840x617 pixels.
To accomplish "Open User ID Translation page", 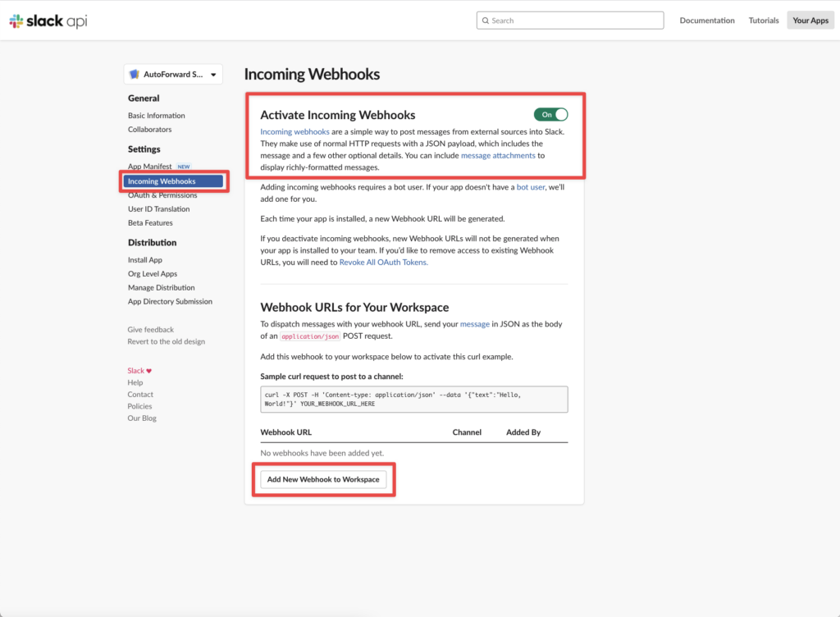I will [158, 209].
